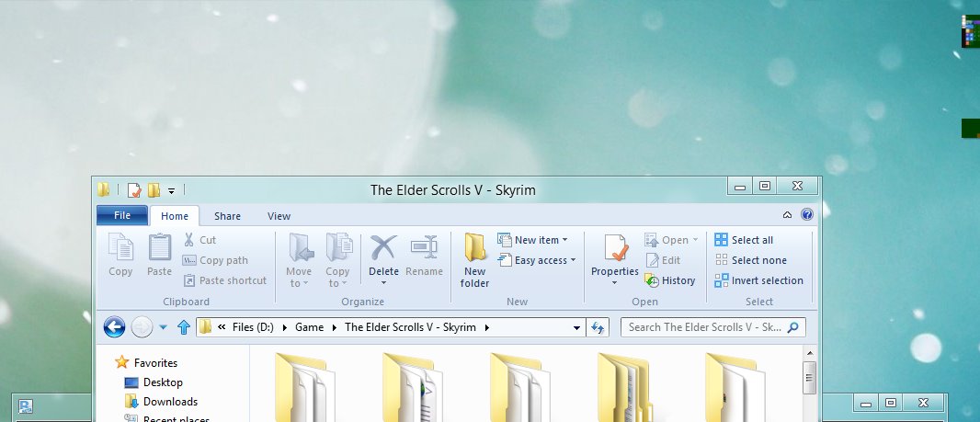Click the vertical scrollbar thumb
980x422 pixels.
(809, 377)
